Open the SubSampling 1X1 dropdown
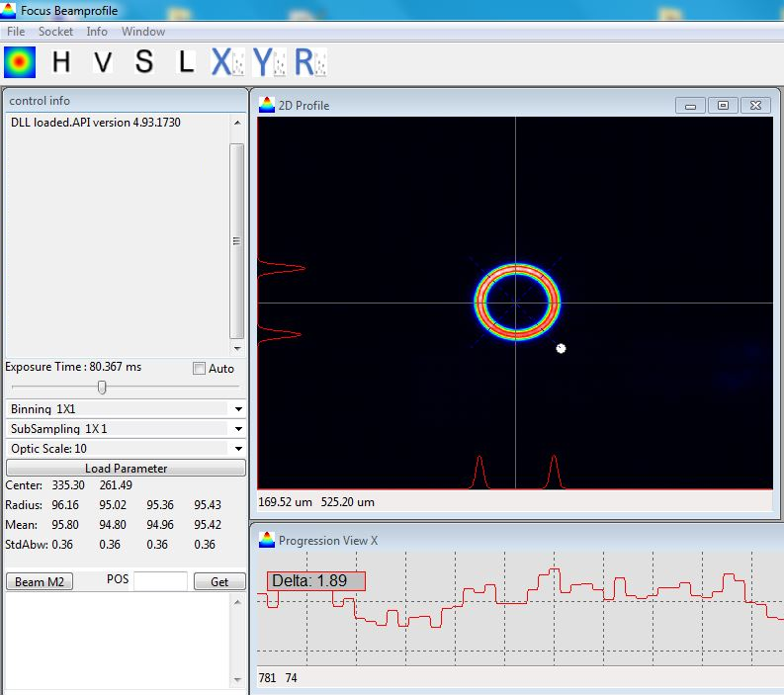The height and width of the screenshot is (695, 784). click(x=238, y=429)
